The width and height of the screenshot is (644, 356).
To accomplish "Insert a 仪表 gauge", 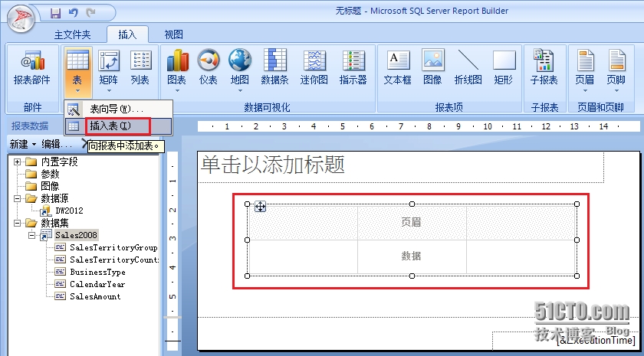I will coord(209,67).
